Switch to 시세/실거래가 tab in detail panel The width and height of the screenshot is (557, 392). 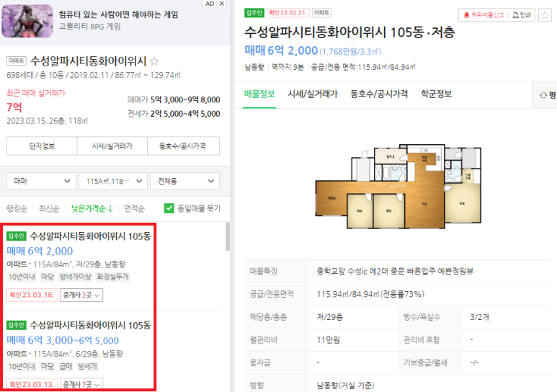click(x=313, y=94)
